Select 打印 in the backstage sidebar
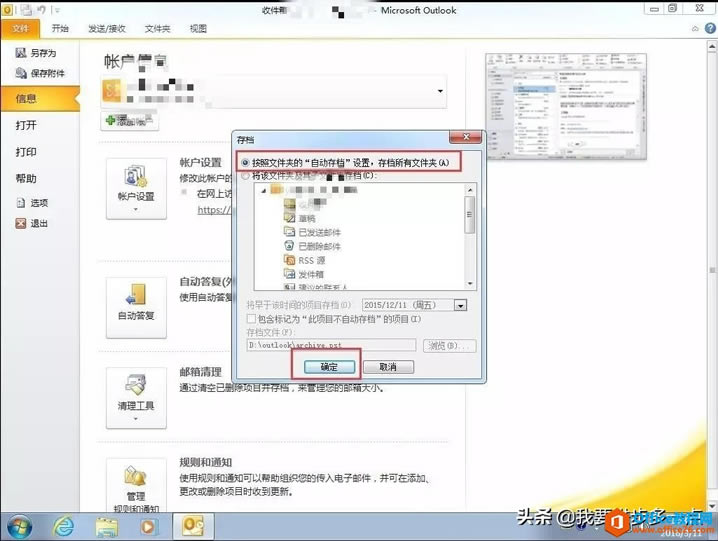Image resolution: width=718 pixels, height=541 pixels. click(26, 152)
